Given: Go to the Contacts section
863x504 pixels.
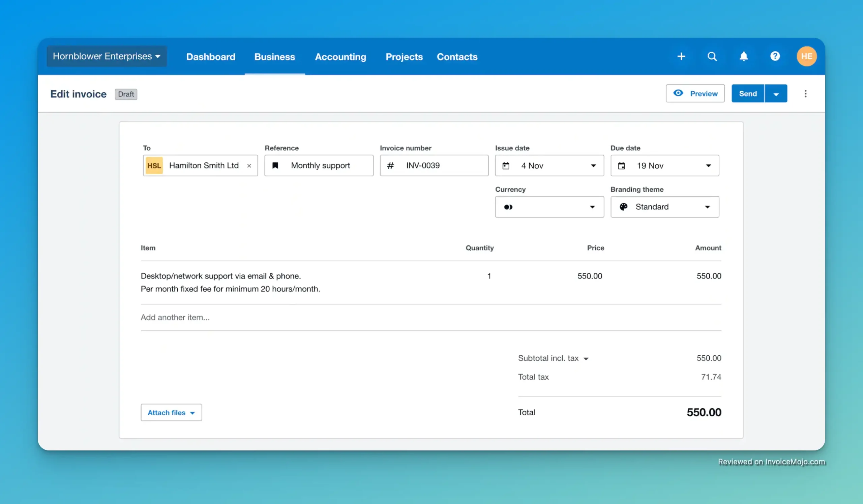Looking at the screenshot, I should tap(457, 57).
